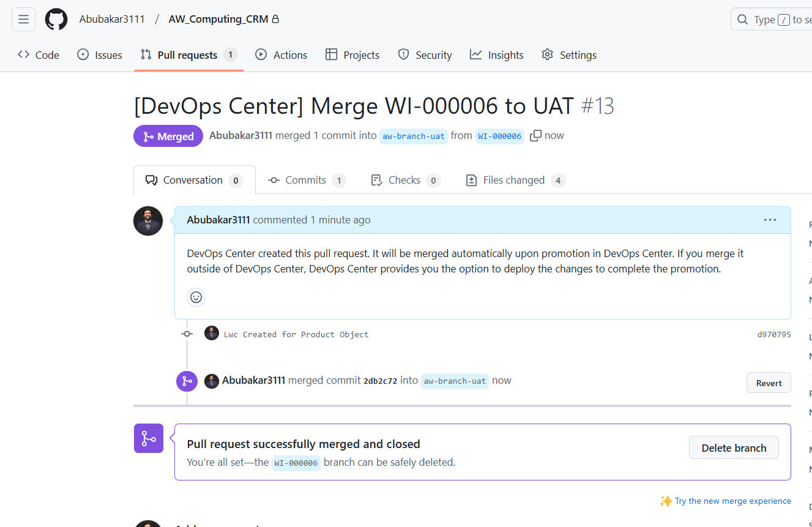Switch to the Commits tab
This screenshot has height=527, width=812.
[x=307, y=180]
